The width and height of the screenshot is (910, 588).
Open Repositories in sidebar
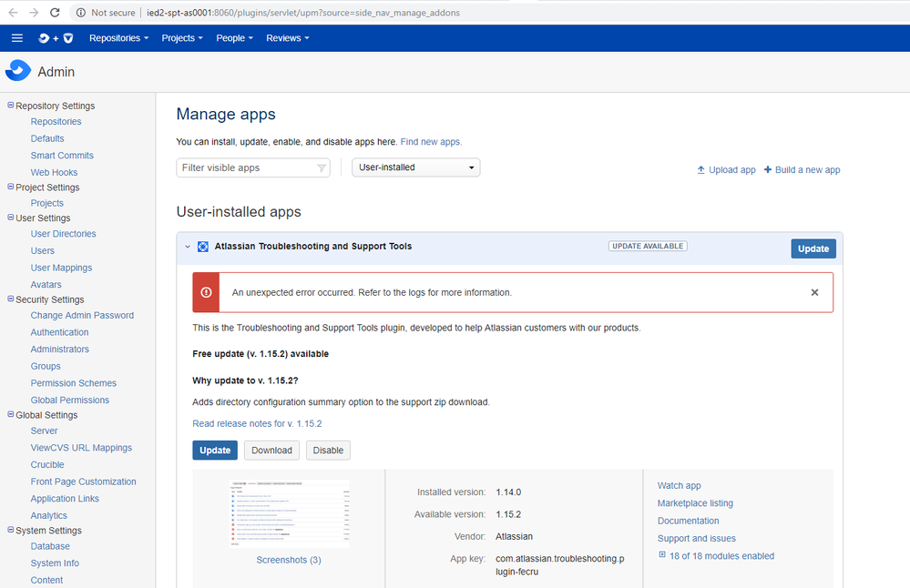(x=56, y=122)
